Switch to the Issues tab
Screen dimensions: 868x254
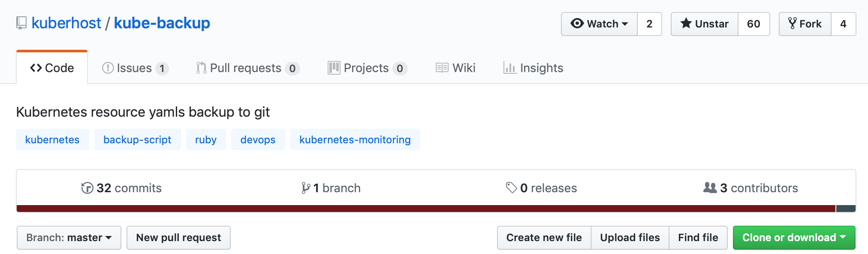tap(134, 68)
